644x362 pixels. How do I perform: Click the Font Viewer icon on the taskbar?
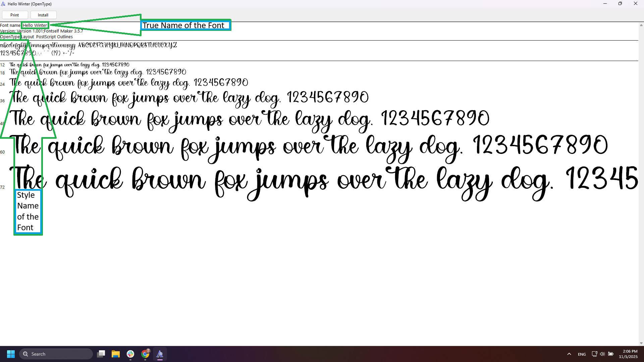[160, 354]
